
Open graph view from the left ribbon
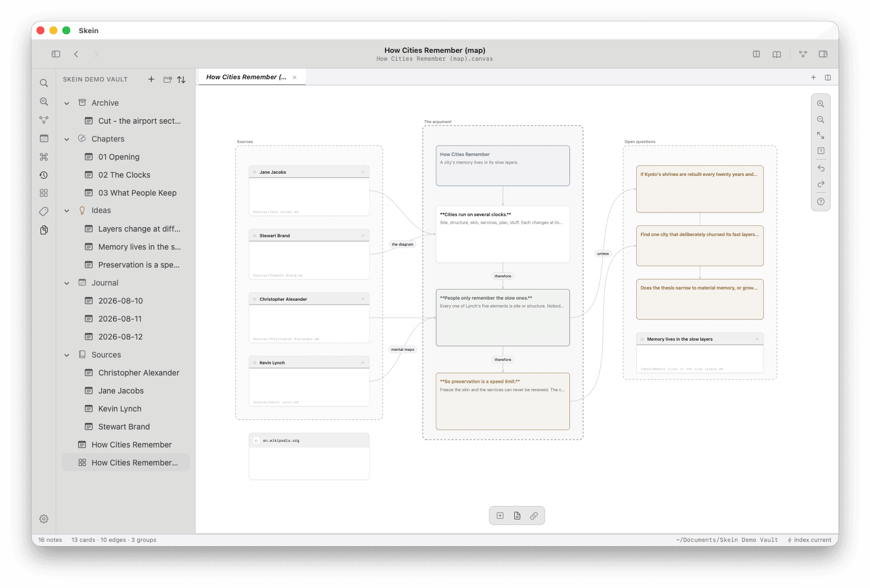click(44, 120)
